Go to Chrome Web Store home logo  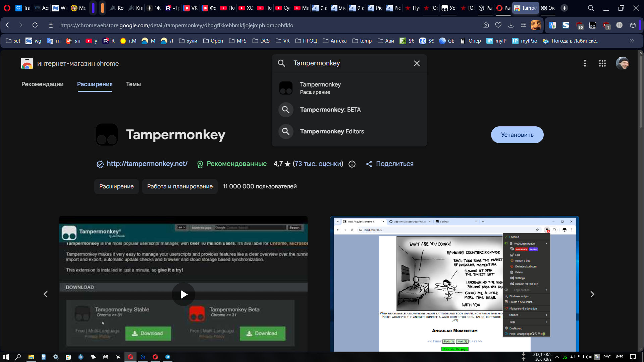pos(70,63)
